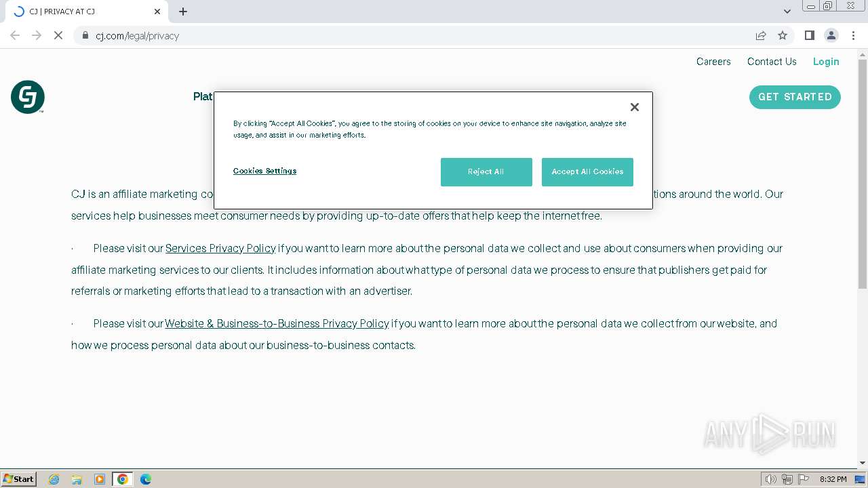Launch Internet Explorer from taskbar
The image size is (868, 488).
(x=54, y=479)
